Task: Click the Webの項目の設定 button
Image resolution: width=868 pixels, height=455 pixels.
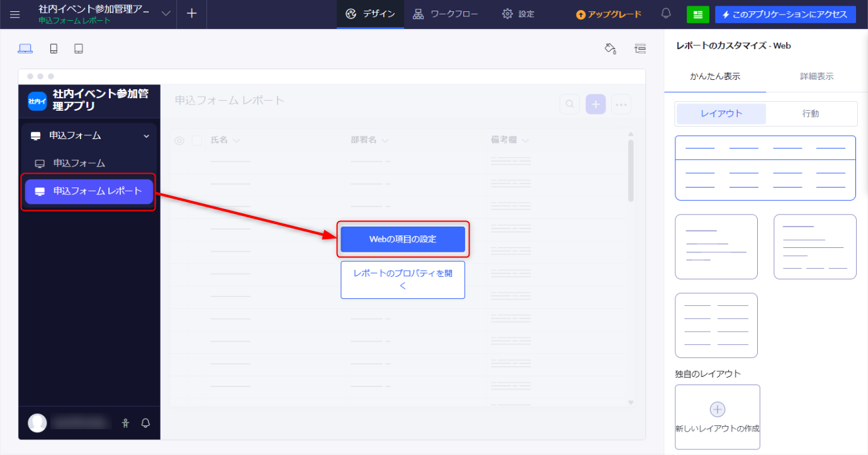Action: [403, 239]
